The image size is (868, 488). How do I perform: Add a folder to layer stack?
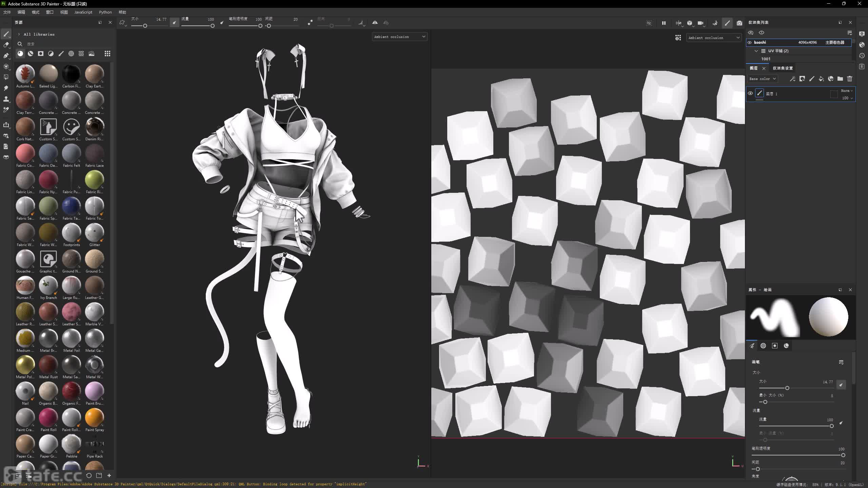tap(840, 79)
